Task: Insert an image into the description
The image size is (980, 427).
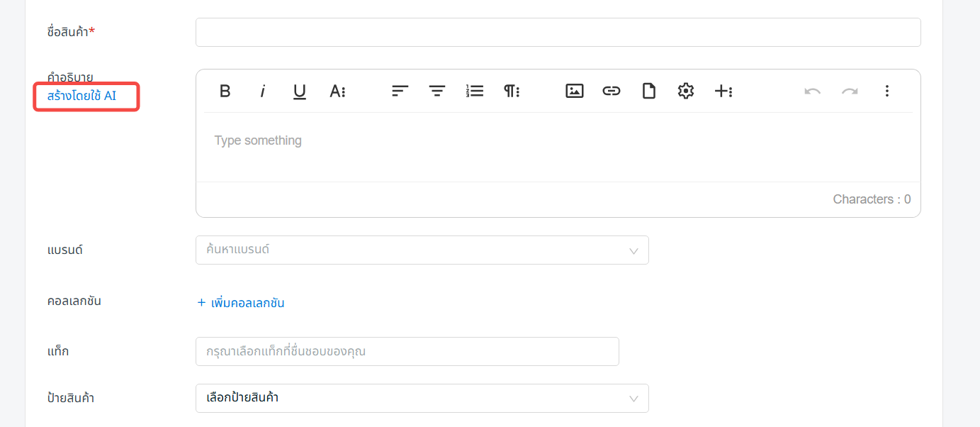Action: click(x=575, y=91)
